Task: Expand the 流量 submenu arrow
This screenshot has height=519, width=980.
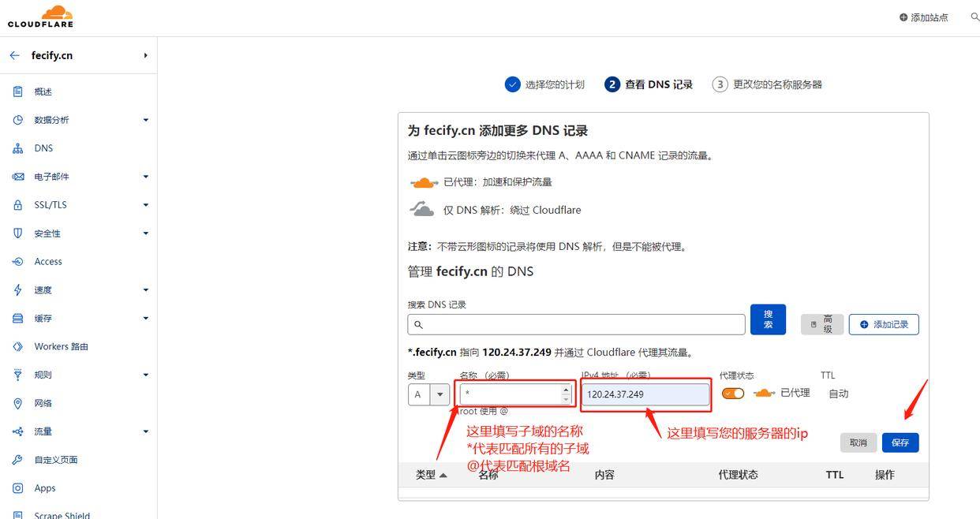Action: pos(146,431)
